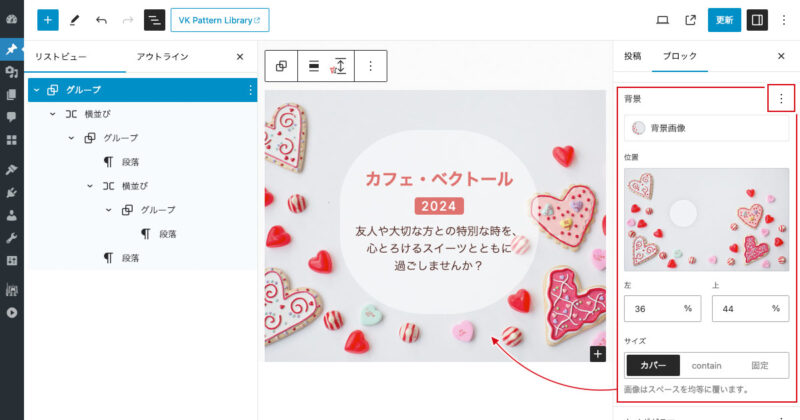Collapse the first 横並び row chevron

53,114
